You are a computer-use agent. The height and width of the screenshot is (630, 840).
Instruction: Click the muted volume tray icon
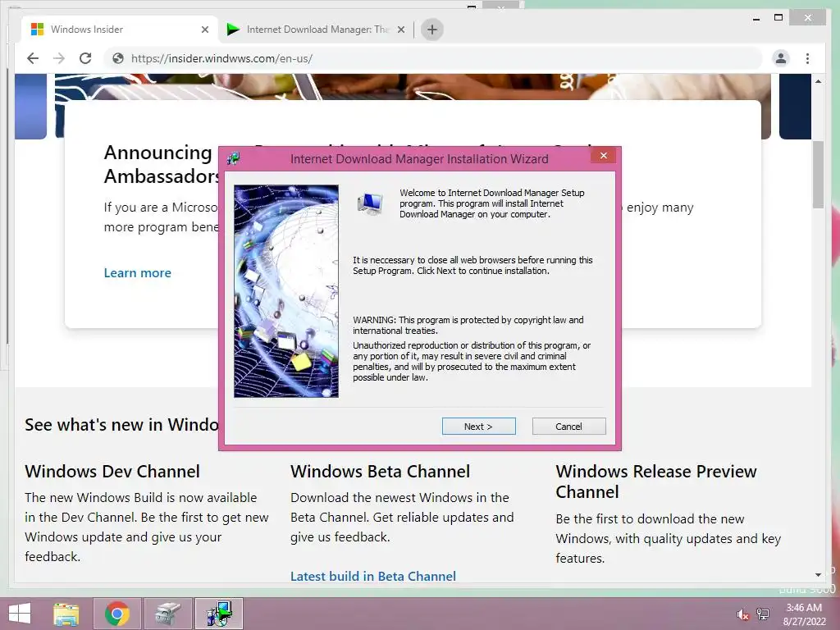[742, 614]
